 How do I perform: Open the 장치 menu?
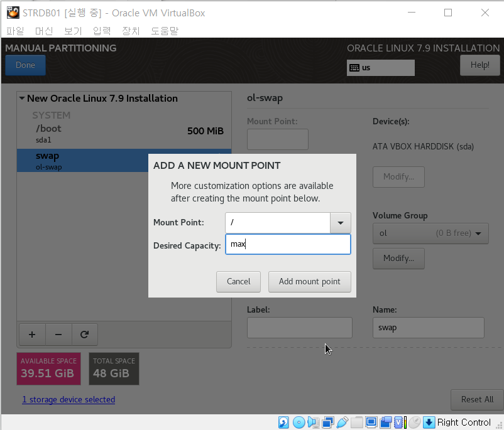point(131,31)
